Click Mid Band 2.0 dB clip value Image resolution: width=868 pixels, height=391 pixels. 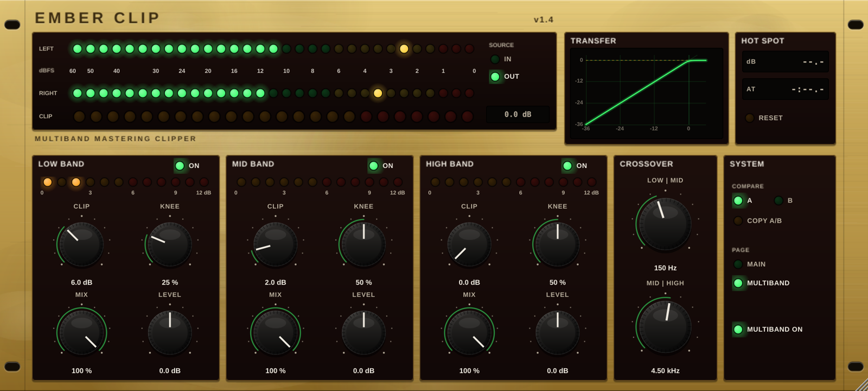[275, 282]
